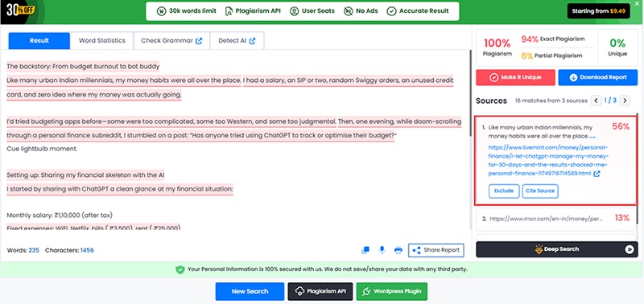Open the Word Statistics tab

coord(102,41)
